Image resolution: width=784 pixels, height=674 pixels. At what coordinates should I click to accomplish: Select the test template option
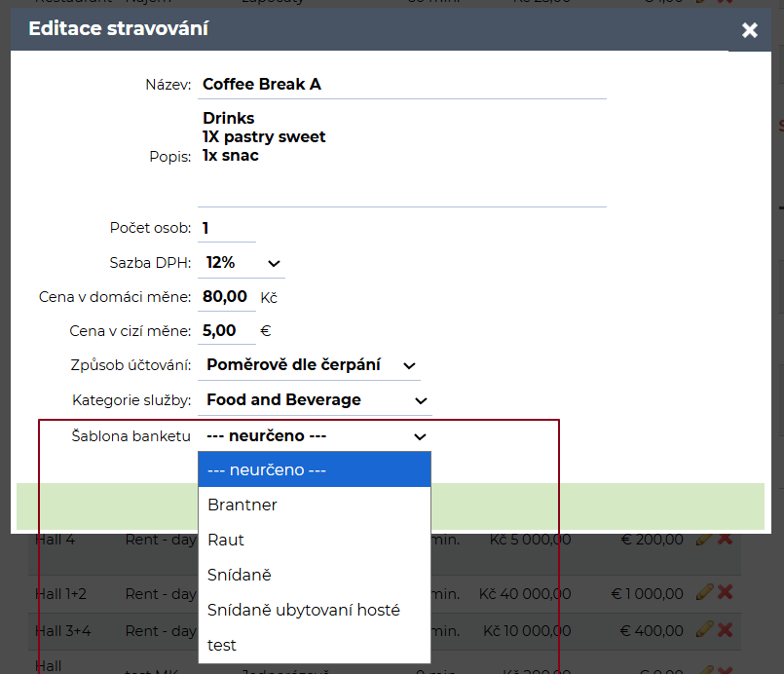pos(315,645)
